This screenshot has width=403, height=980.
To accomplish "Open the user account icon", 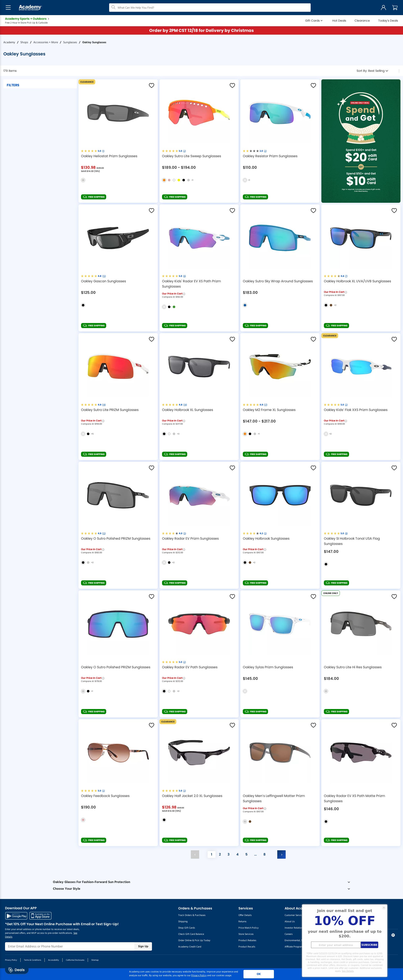I will [x=383, y=8].
